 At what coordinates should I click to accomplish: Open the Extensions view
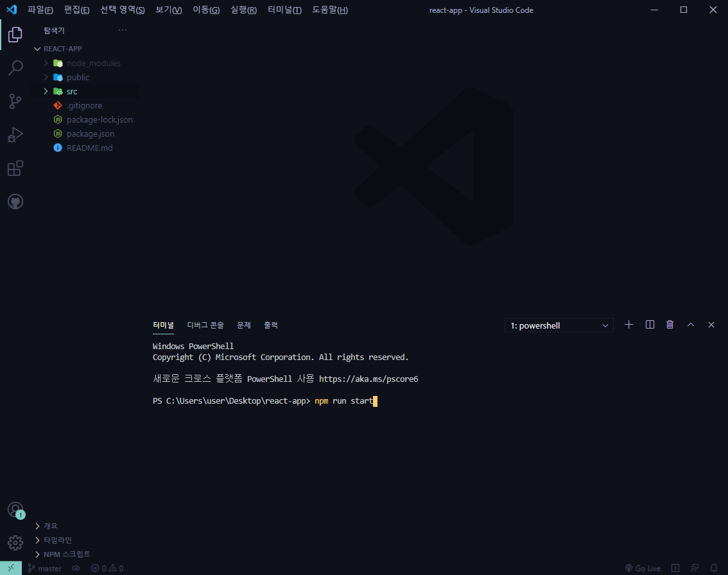point(15,168)
